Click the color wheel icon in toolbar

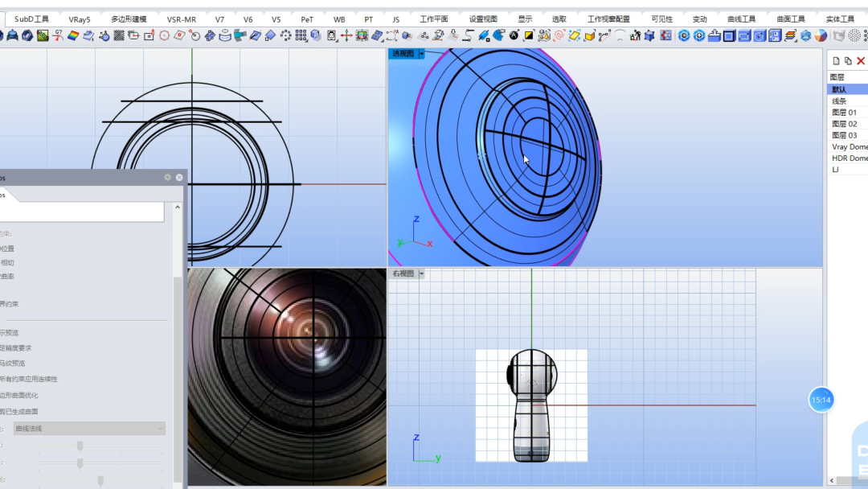tap(821, 36)
